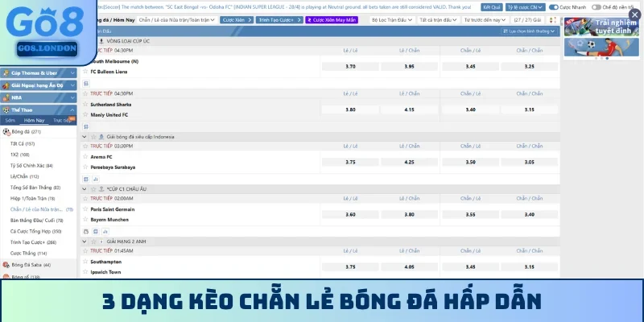Click the Trình Tạo Cược+ button
644x322 pixels.
279,19
